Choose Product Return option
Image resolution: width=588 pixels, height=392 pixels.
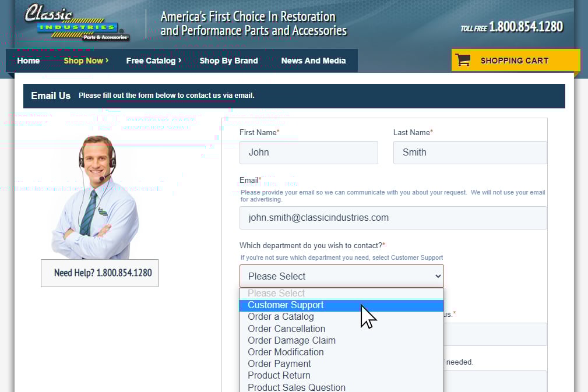pos(341,375)
